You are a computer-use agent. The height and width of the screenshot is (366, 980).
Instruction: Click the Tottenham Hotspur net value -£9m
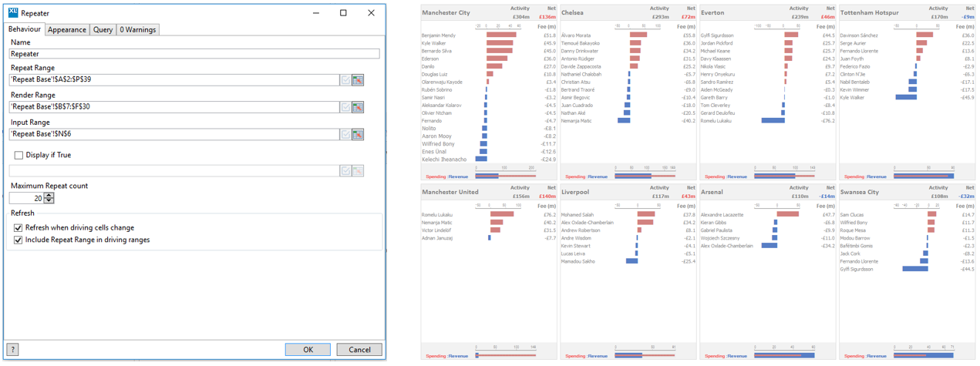[967, 16]
